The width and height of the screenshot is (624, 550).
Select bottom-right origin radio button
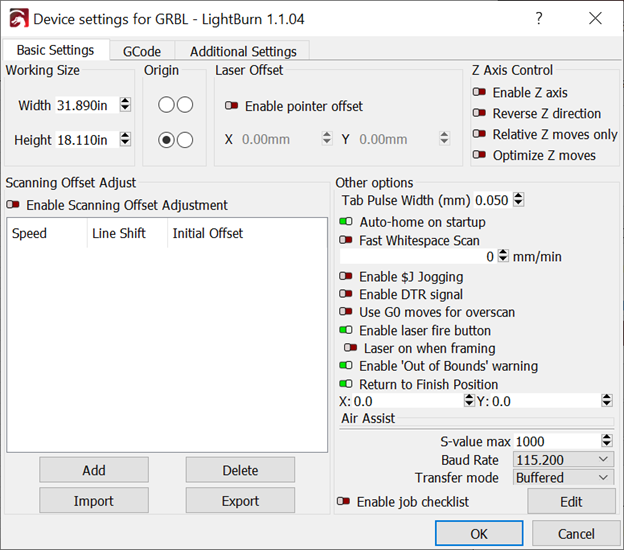pos(185,140)
